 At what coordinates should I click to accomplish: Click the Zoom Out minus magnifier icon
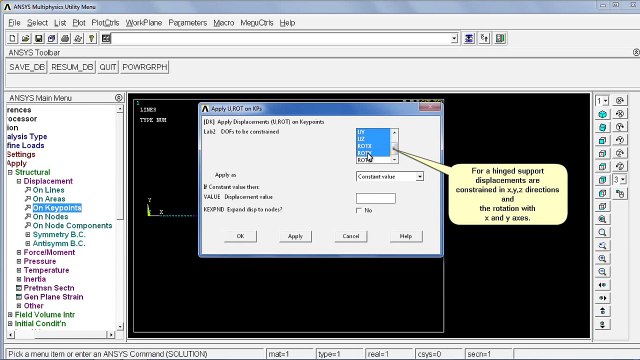tap(602, 271)
